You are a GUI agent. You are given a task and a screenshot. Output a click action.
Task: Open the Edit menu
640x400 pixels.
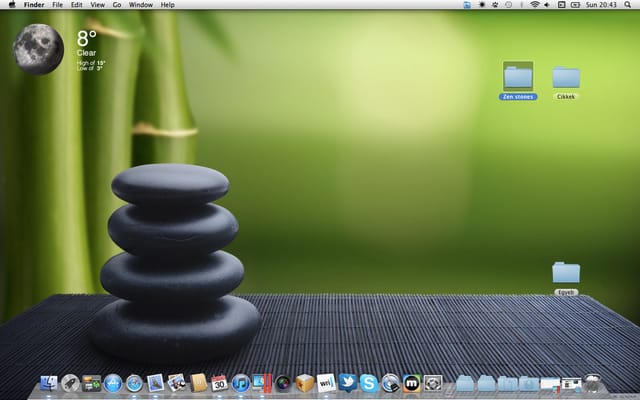pos(76,5)
